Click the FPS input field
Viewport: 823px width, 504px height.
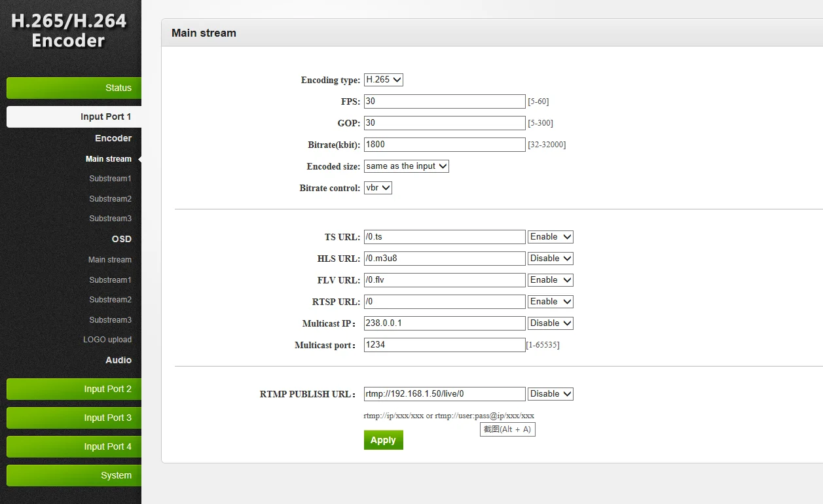445,101
